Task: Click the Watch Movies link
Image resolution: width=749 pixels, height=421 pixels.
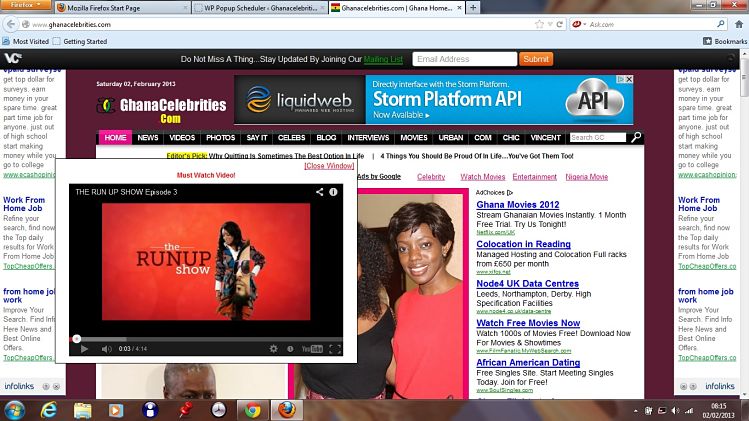Action: (x=482, y=177)
